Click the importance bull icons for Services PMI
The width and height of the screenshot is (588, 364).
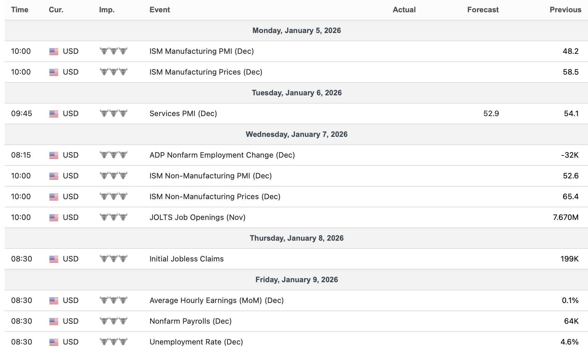[114, 113]
